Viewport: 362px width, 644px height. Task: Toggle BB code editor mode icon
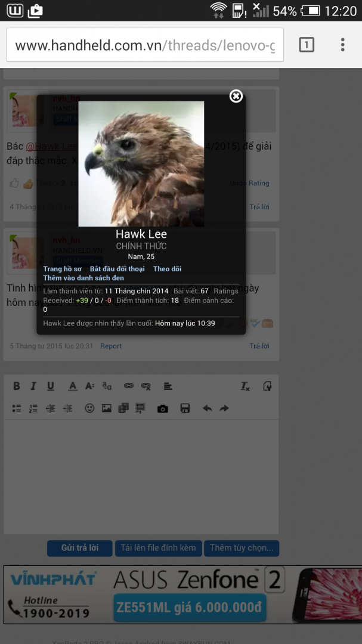click(267, 386)
